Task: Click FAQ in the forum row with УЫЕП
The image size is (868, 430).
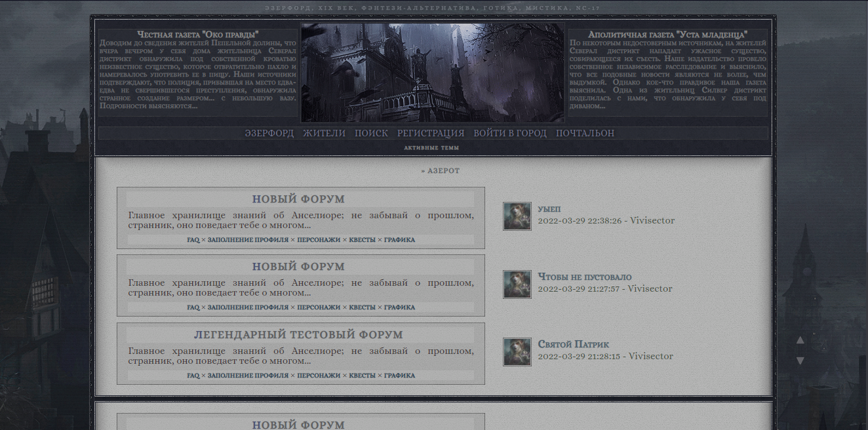Action: point(193,240)
